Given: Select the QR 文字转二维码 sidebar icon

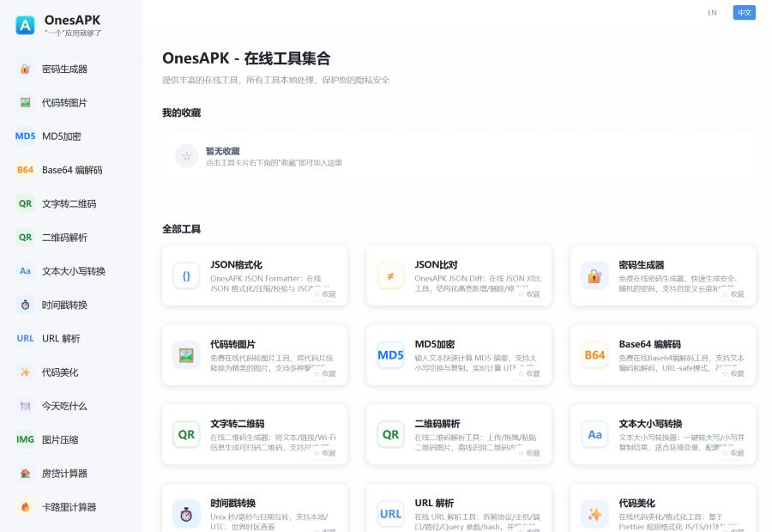Looking at the screenshot, I should point(25,203).
